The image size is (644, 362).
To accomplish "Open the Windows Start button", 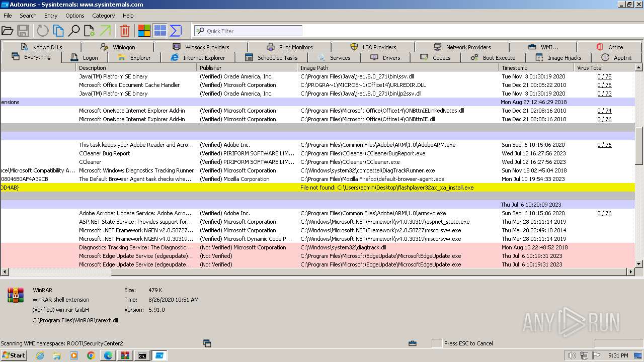I will coord(14,355).
